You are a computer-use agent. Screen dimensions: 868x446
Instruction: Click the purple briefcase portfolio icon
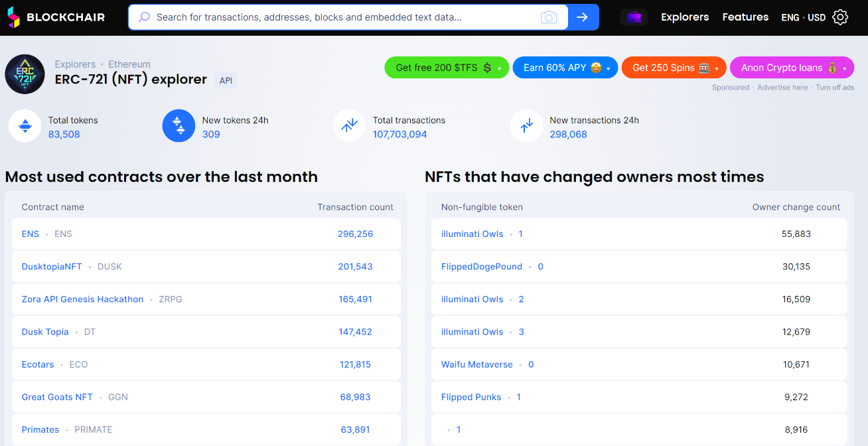click(x=634, y=17)
